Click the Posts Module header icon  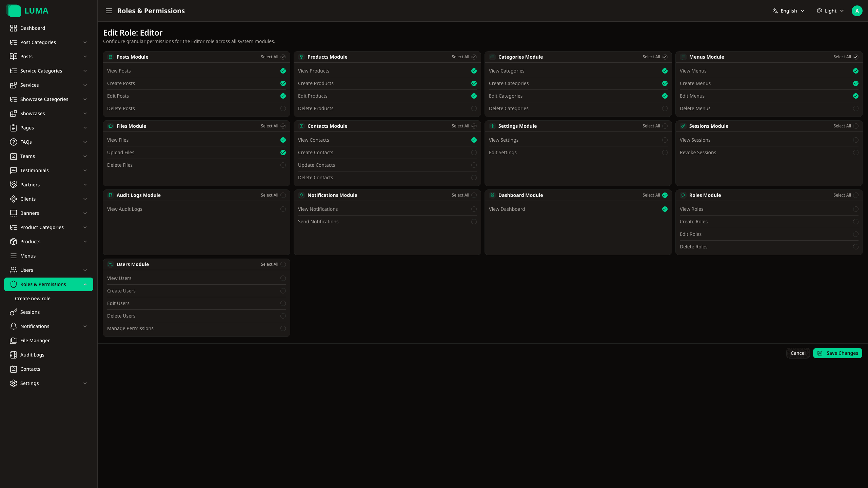click(x=111, y=57)
